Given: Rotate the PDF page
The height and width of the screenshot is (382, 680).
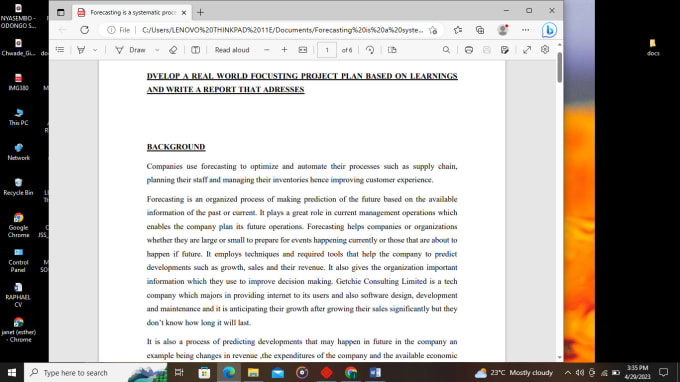Looking at the screenshot, I should click(369, 50).
